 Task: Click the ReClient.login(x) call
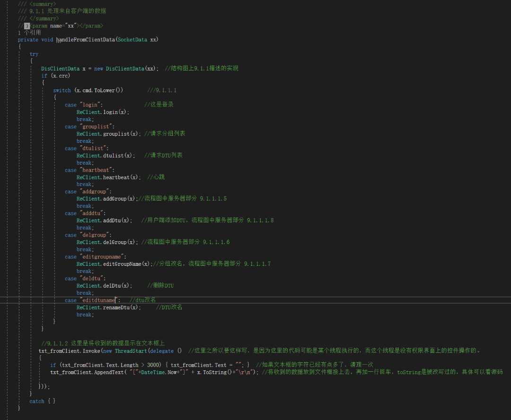point(103,112)
